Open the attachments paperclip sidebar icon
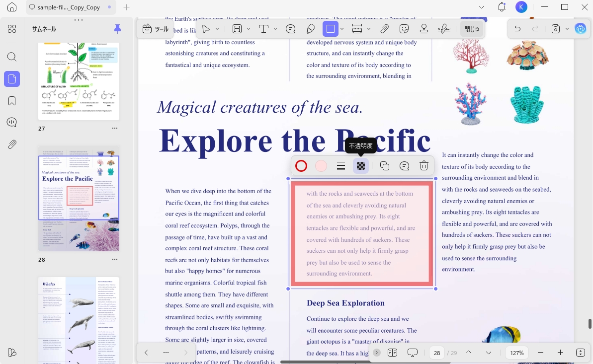This screenshot has width=593, height=364. [x=12, y=145]
